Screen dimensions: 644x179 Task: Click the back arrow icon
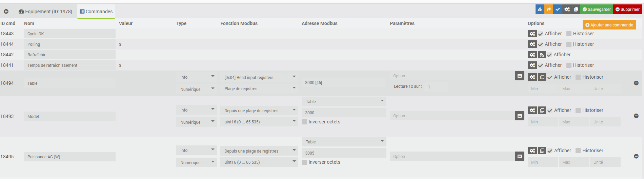(6, 12)
